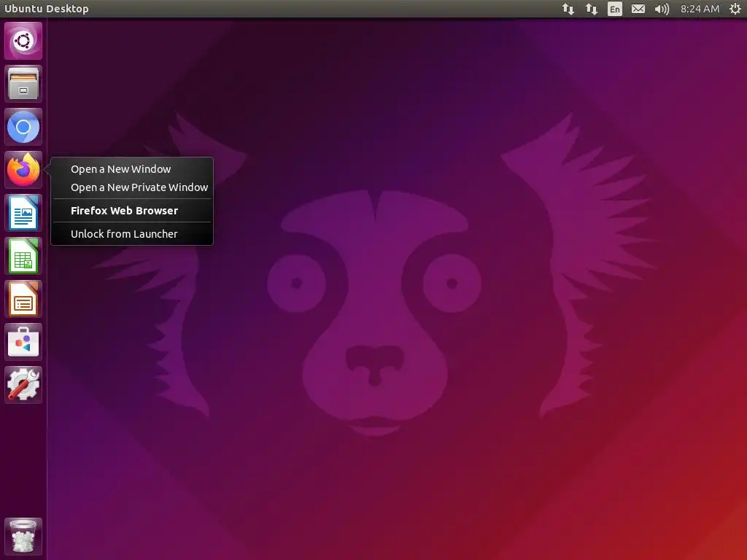This screenshot has height=560, width=747.
Task: Launch LibreOffice Impress from launcher
Action: pos(23,299)
